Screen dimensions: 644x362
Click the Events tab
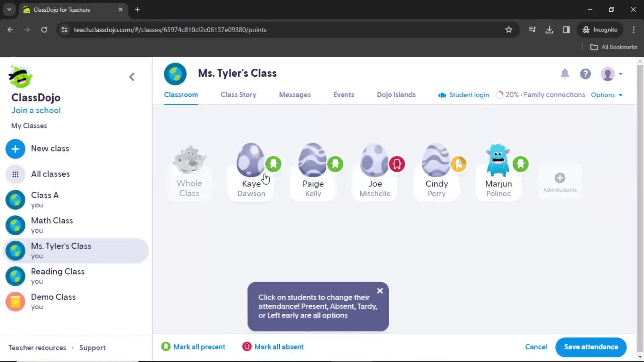344,95
